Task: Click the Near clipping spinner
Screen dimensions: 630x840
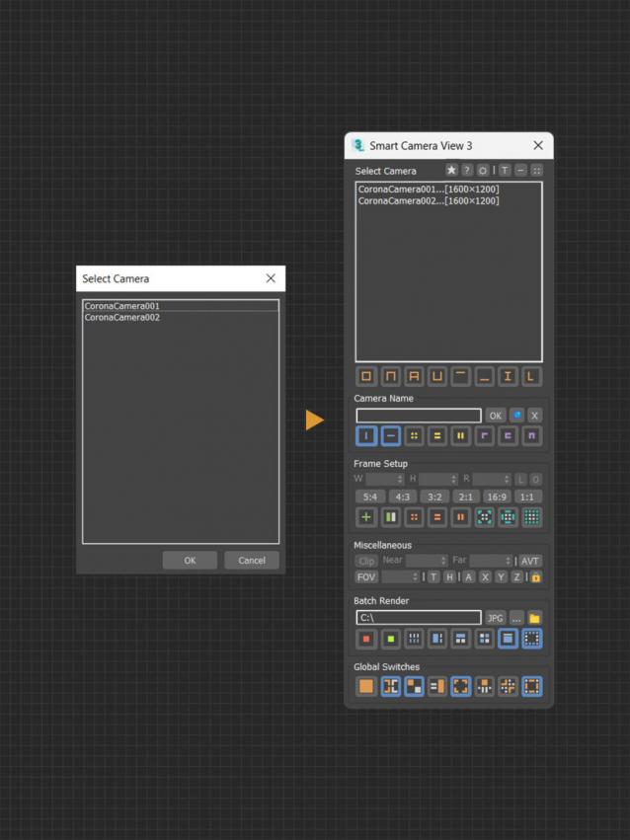Action: pyautogui.click(x=427, y=561)
